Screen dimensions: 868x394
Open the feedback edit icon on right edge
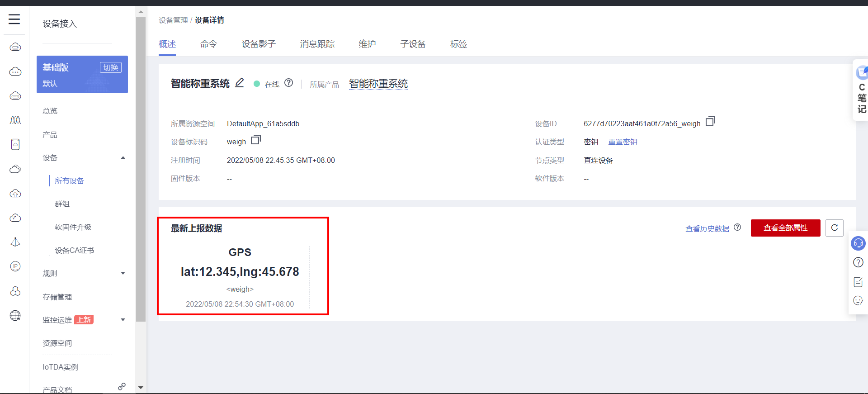coord(858,282)
